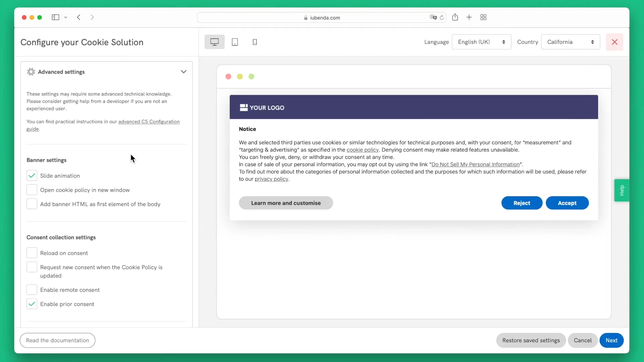Click the YOUR LOGO banner header area

[x=414, y=107]
